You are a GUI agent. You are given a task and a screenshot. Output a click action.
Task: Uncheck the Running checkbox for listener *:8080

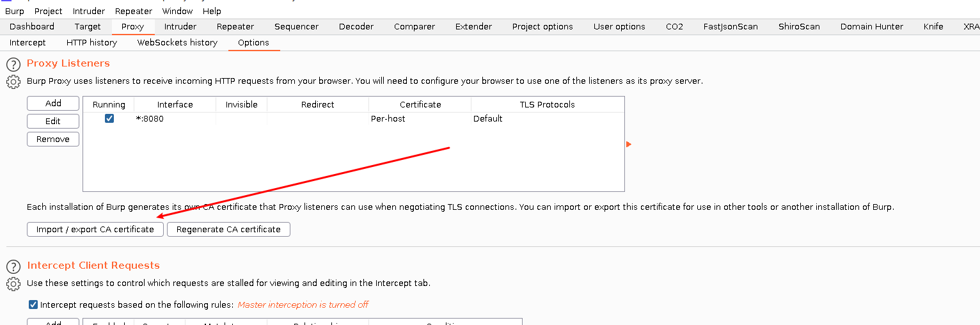109,118
